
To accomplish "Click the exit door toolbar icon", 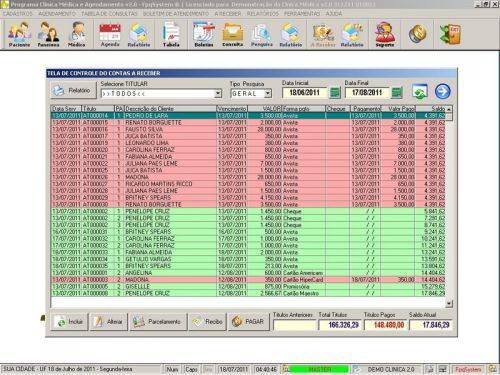I will coord(450,34).
